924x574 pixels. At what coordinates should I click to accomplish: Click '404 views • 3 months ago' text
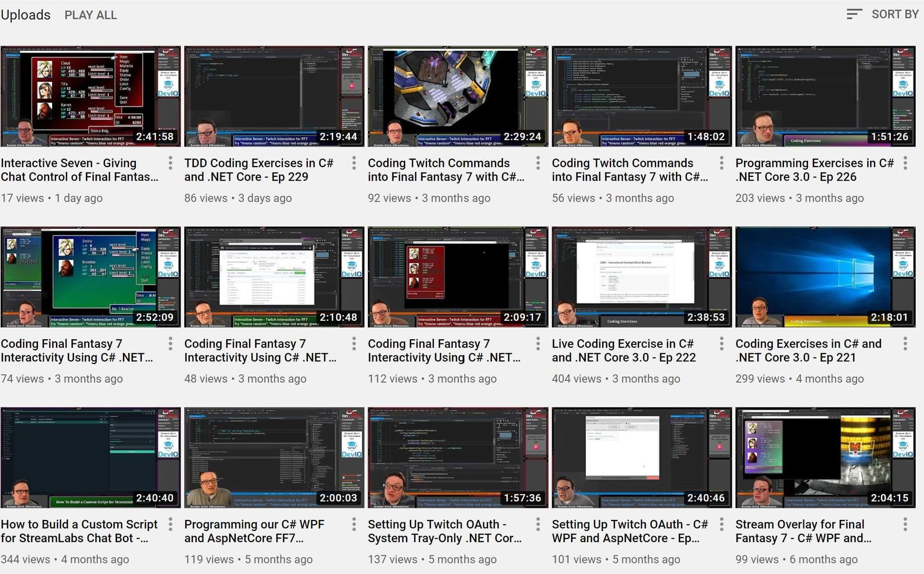coord(616,379)
